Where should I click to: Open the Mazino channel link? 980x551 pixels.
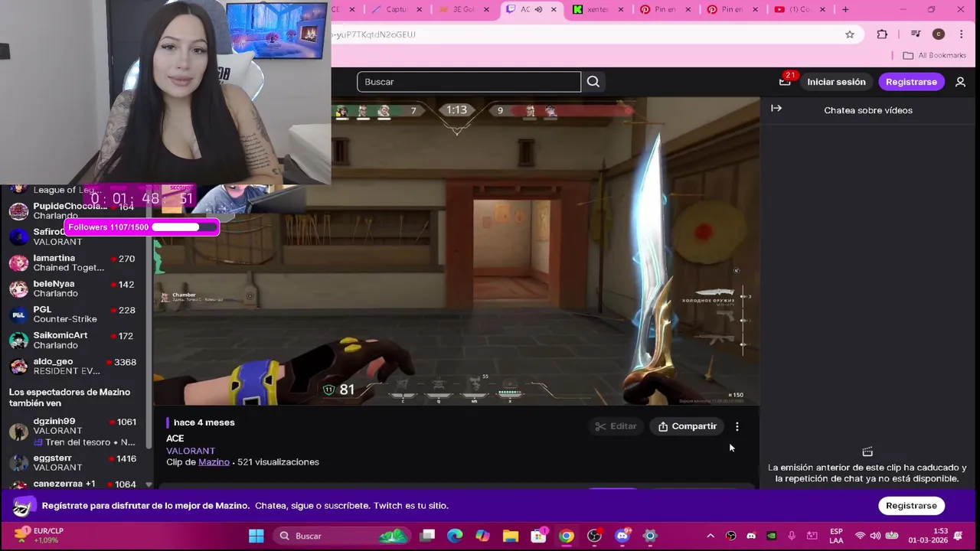214,462
